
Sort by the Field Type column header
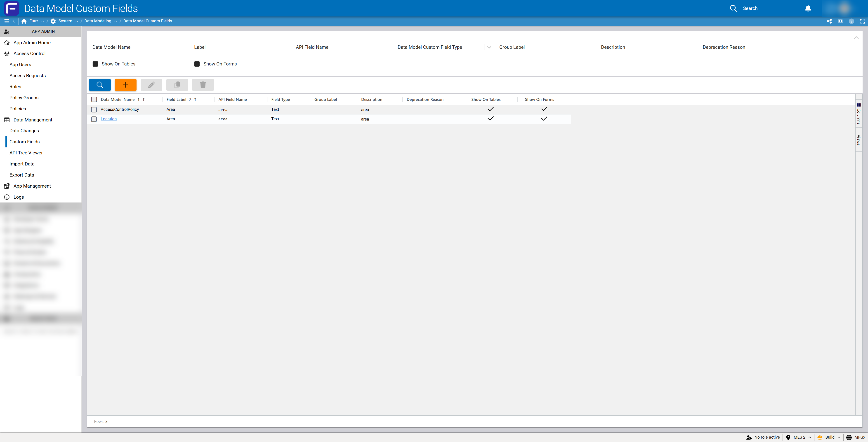coord(280,100)
